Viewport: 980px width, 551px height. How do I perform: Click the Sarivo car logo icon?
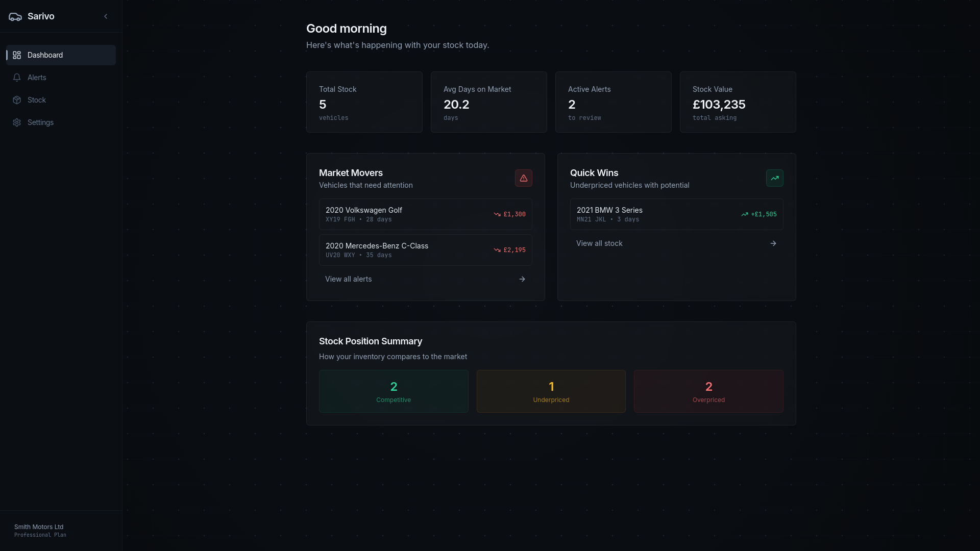coord(15,16)
